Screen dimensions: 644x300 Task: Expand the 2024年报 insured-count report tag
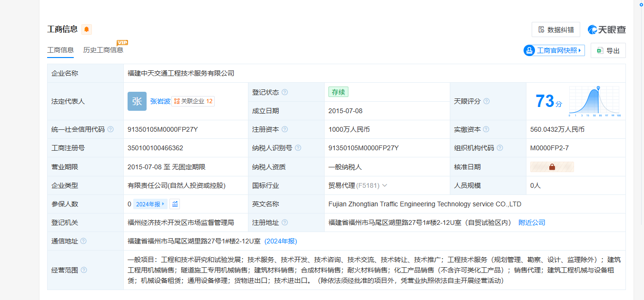(150, 204)
